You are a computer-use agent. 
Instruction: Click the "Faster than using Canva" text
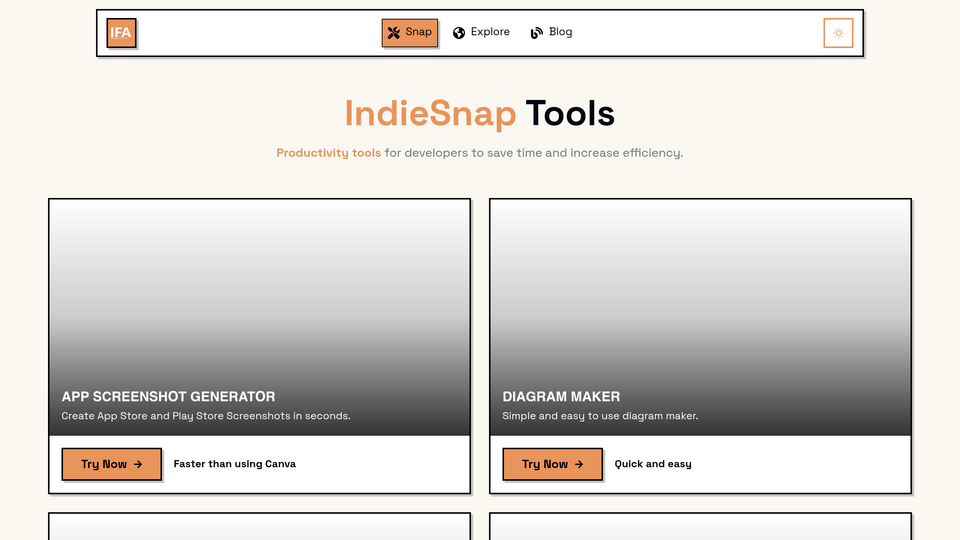click(x=234, y=464)
